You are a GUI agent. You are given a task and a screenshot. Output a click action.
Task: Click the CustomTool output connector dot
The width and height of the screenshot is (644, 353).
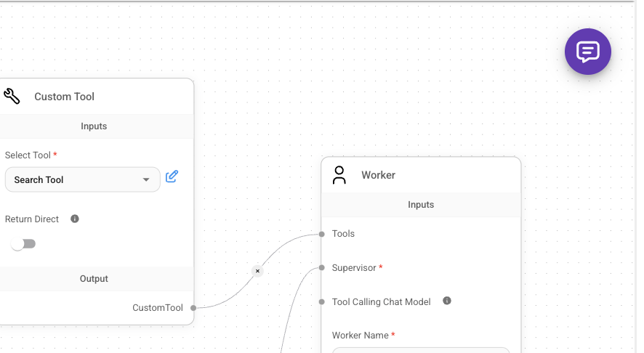coord(193,308)
